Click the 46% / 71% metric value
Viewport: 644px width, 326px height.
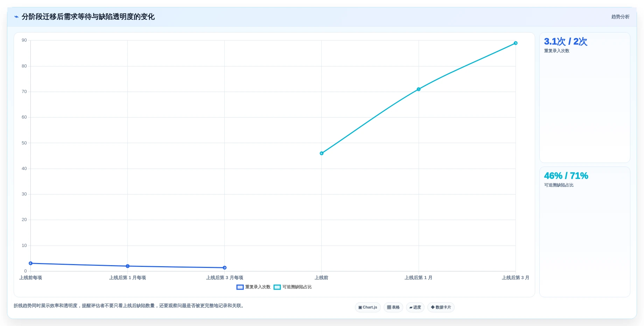[566, 176]
